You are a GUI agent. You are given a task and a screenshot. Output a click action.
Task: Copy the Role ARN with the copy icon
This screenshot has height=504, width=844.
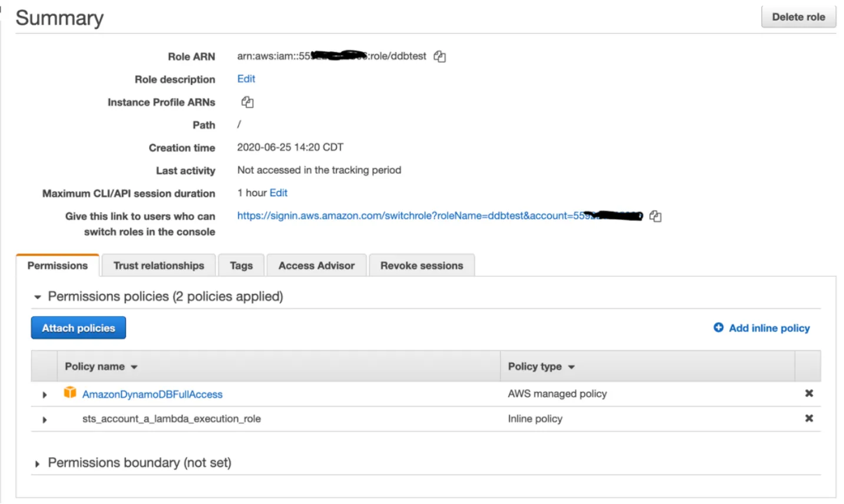439,57
